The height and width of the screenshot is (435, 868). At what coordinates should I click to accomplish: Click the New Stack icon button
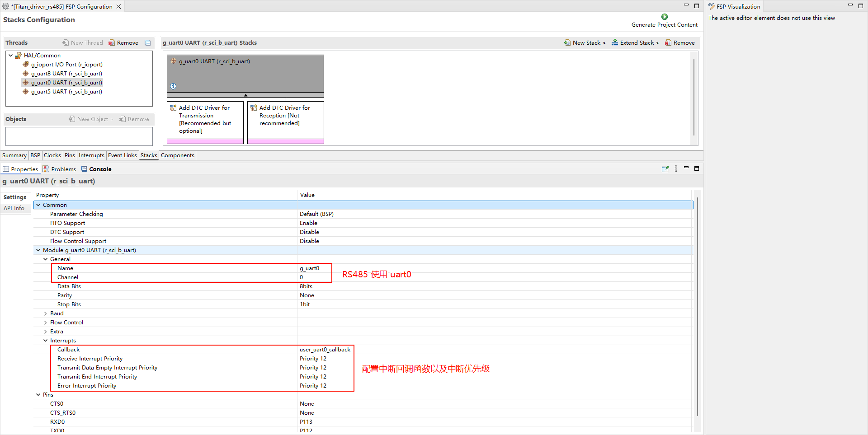(x=567, y=43)
